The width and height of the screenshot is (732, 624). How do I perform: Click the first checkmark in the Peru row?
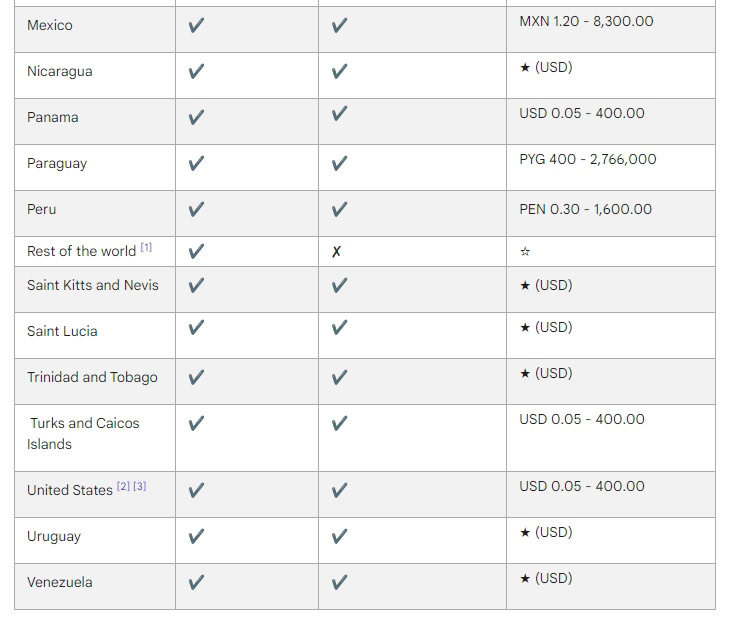[x=196, y=210]
